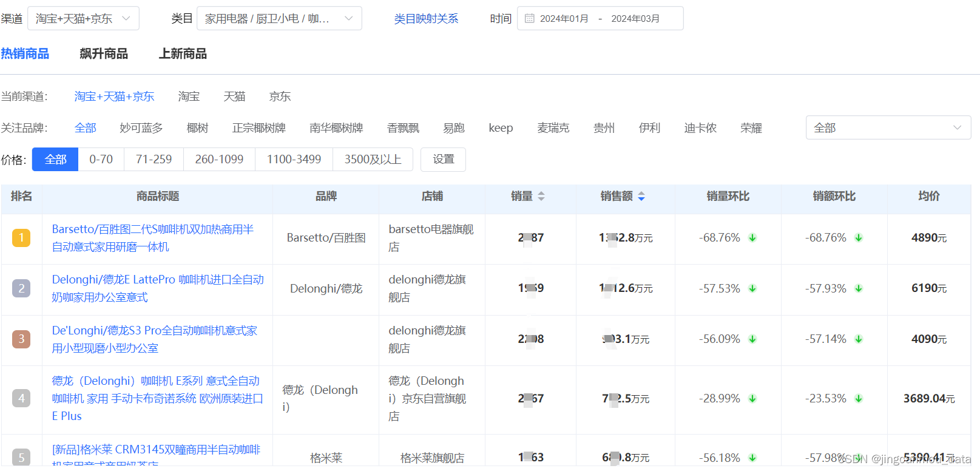Viewport: 980px width, 471px height.
Task: Click rank 4 gray badge
Action: click(x=21, y=398)
